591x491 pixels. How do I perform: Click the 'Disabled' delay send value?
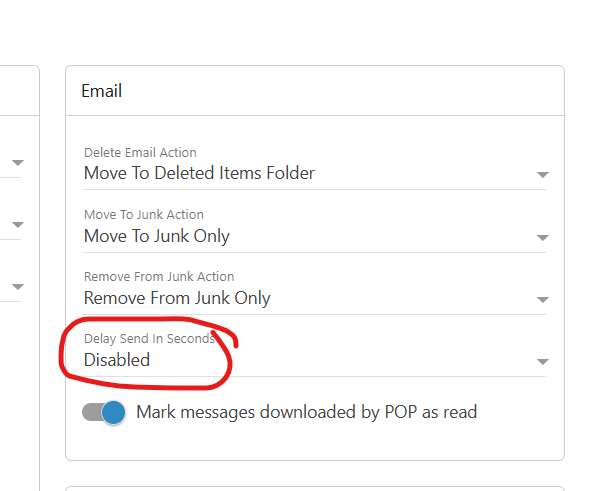click(x=117, y=360)
